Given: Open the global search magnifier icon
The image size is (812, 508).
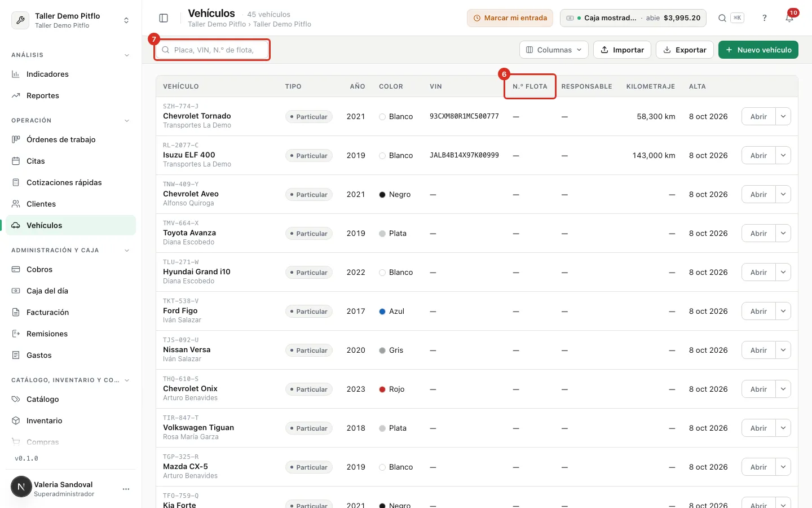Looking at the screenshot, I should click(722, 18).
